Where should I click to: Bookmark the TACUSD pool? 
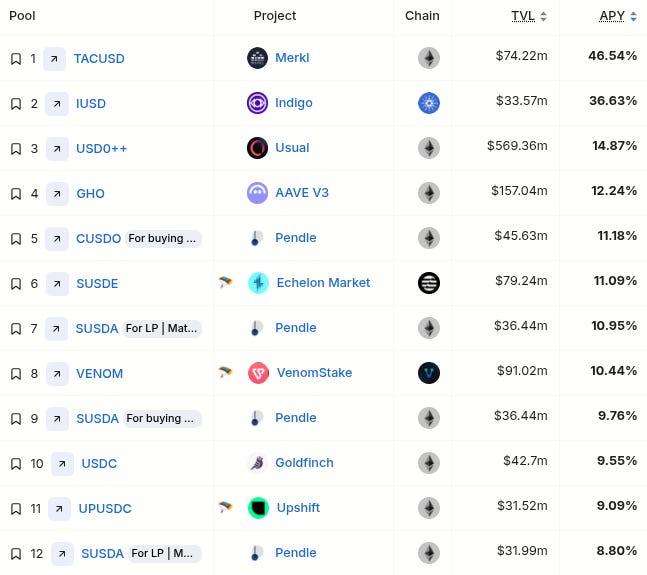(x=16, y=59)
